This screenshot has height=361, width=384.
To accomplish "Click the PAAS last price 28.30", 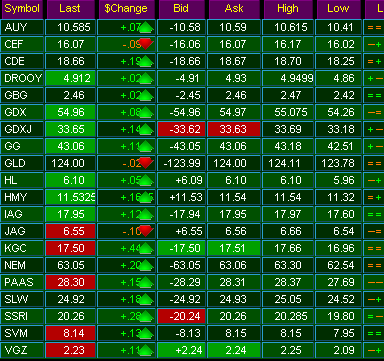I will (70, 282).
